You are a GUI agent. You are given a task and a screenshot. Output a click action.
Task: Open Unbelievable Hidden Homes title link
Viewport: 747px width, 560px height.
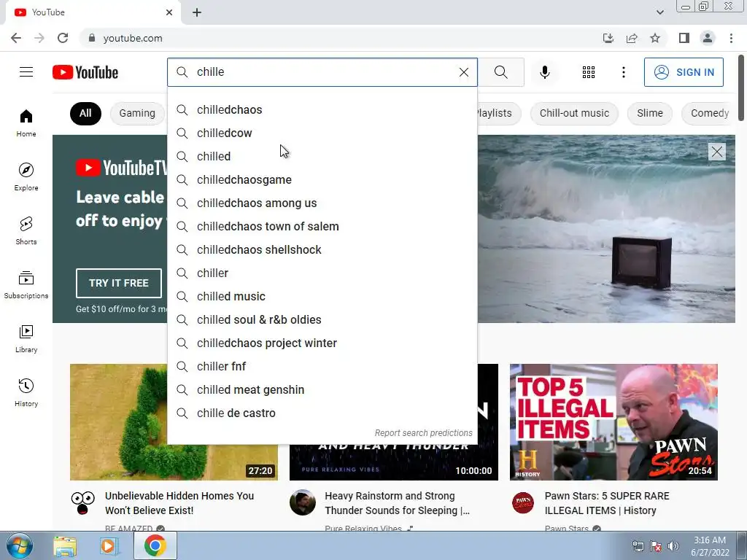(179, 503)
